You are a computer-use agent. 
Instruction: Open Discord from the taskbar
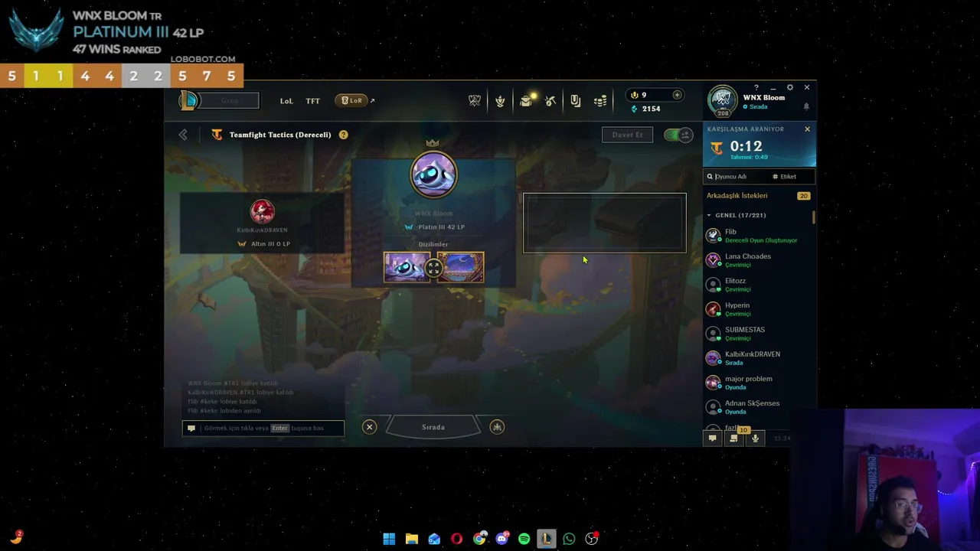[x=501, y=539]
